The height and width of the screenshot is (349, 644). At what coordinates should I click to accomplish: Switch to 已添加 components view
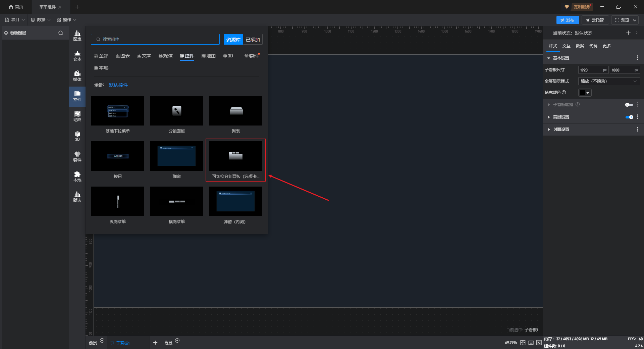pyautogui.click(x=253, y=40)
